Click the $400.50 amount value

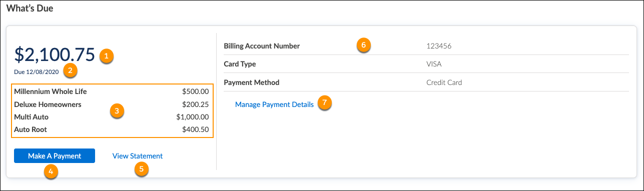[196, 129]
